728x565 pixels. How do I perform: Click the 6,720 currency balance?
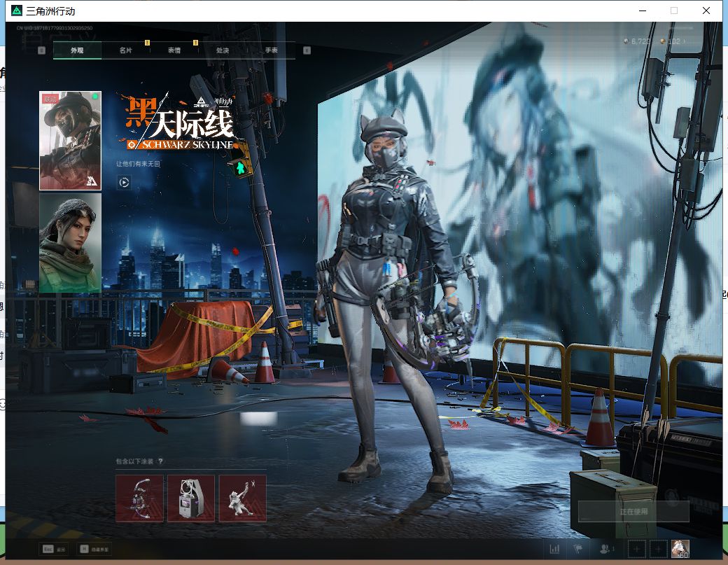(636, 41)
